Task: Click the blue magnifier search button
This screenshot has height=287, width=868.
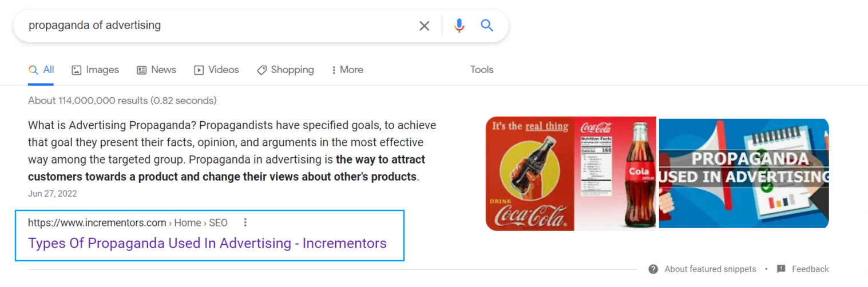Action: [x=487, y=26]
